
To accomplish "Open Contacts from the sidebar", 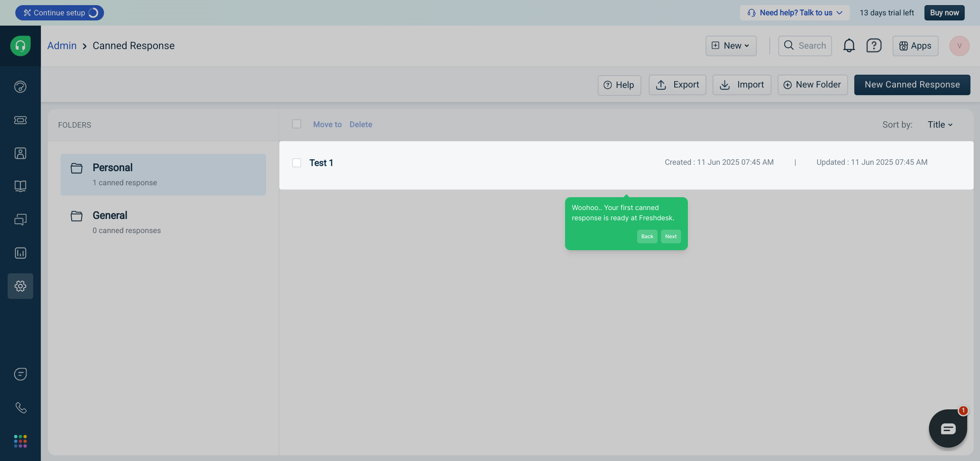I will pyautogui.click(x=20, y=153).
